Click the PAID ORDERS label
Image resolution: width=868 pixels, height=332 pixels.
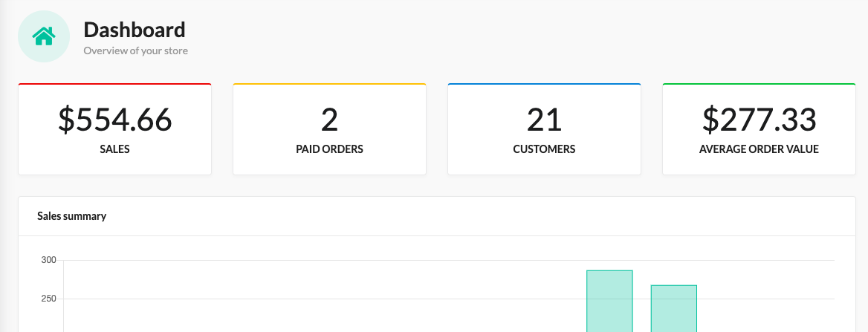click(329, 149)
